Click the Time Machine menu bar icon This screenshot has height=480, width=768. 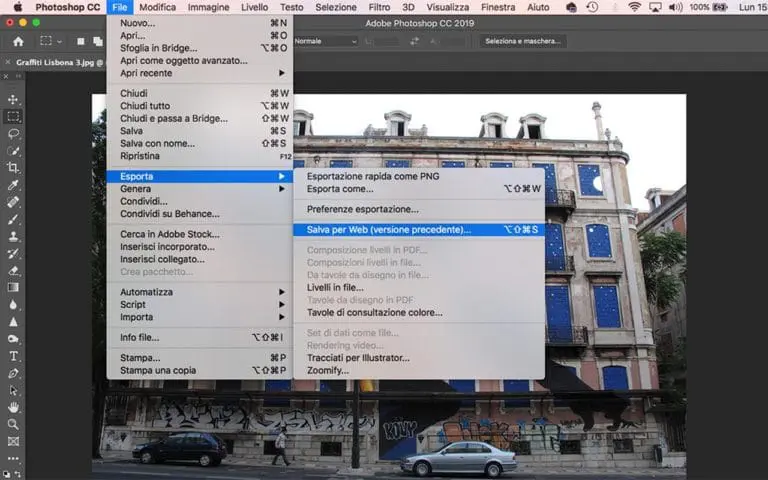592,7
